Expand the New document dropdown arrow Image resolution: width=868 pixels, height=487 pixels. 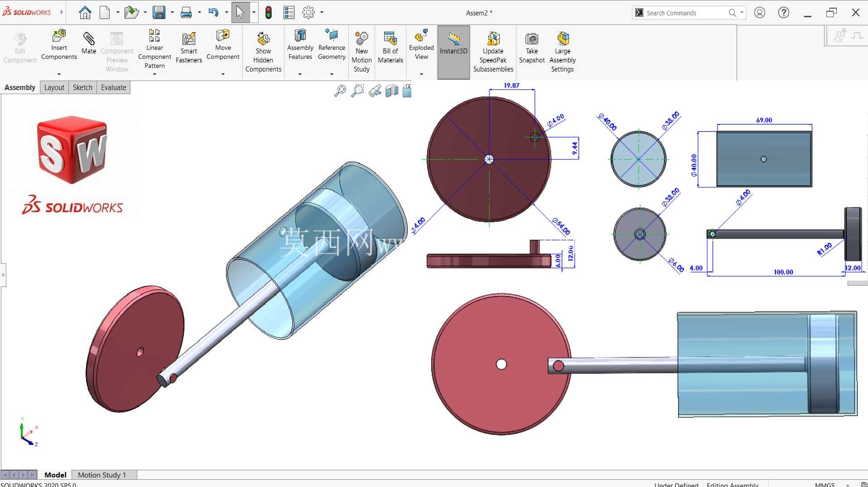click(x=118, y=13)
